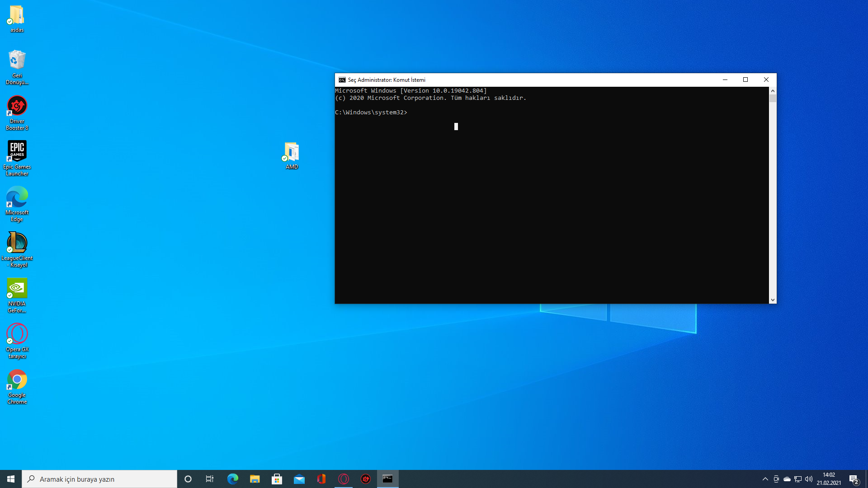This screenshot has width=868, height=488.
Task: Open the Geri Dönüşüm recycle bin icon
Action: [17, 67]
